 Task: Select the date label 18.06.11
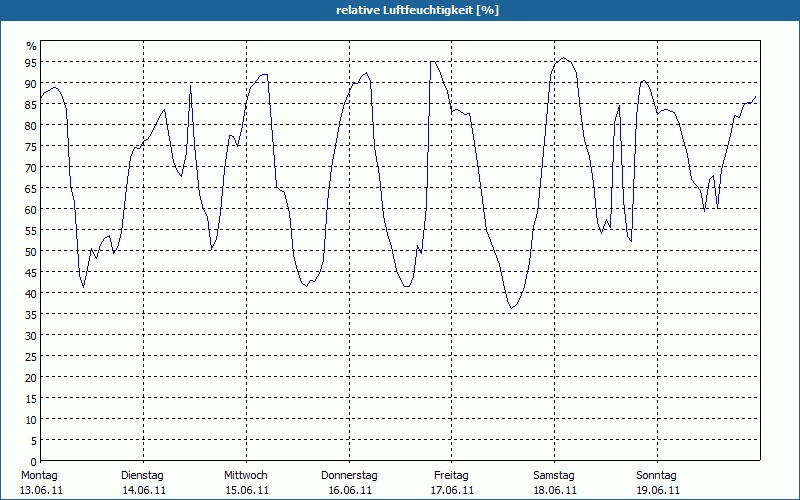coord(555,490)
